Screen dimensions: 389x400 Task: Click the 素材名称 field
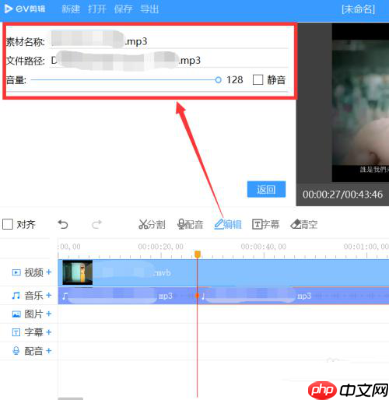(169, 41)
